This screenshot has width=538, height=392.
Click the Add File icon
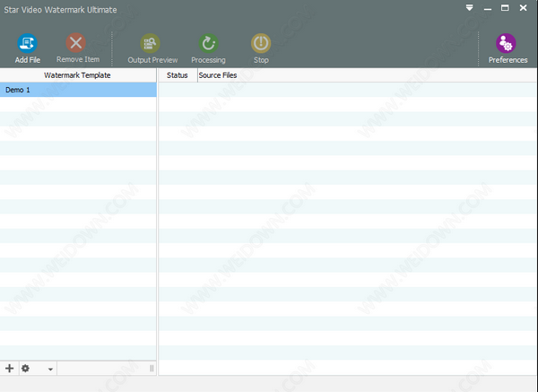coord(28,43)
